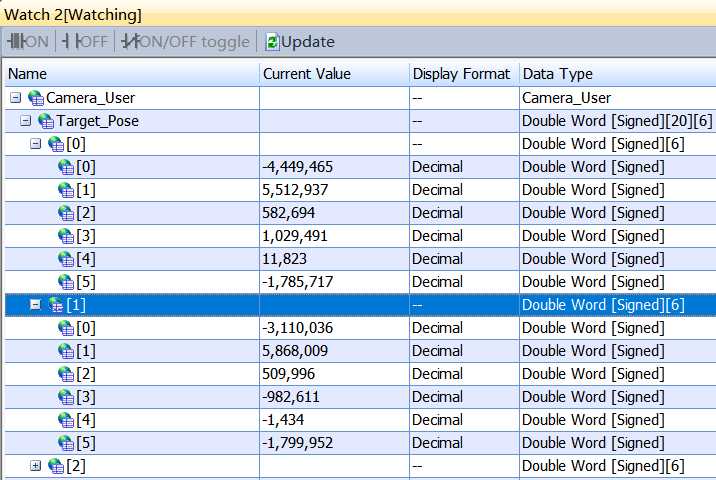Click the ON contact toolbar button
Screen dimensions: 716x480
28,42
